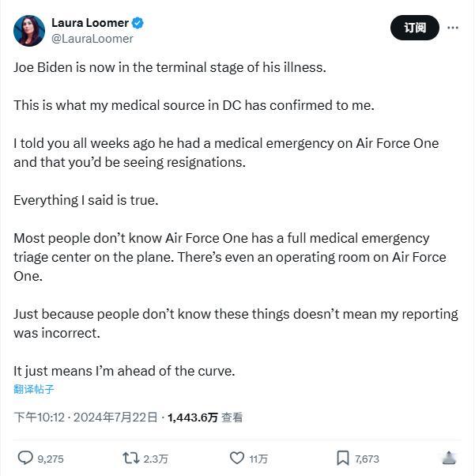
Task: Click the 翻译帖子 translate post link
Action: (34, 389)
